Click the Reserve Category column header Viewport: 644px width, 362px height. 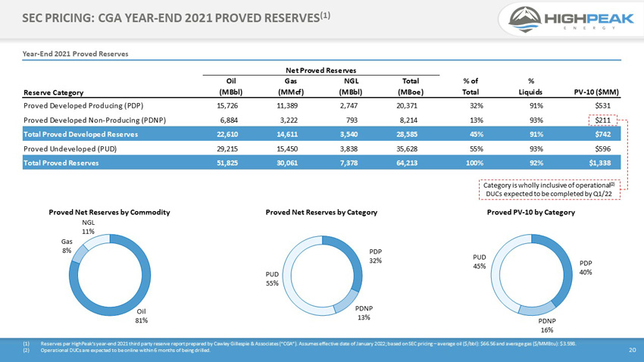tap(53, 92)
